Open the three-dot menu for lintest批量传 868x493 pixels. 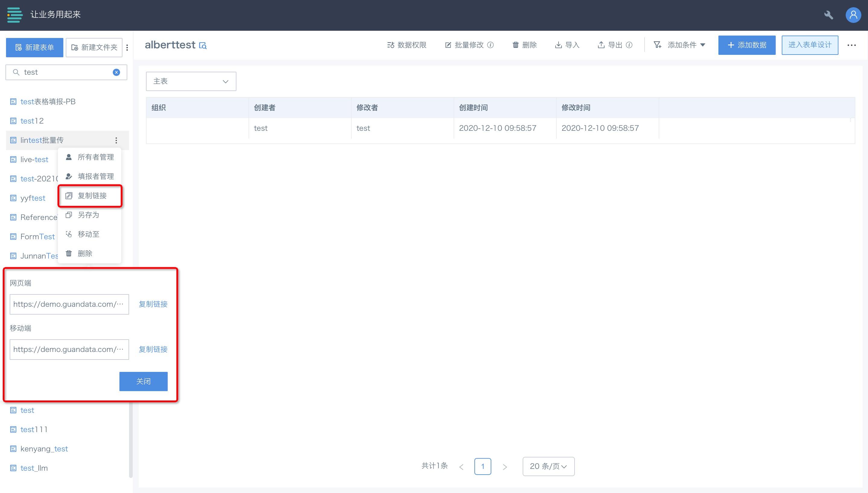(x=116, y=140)
